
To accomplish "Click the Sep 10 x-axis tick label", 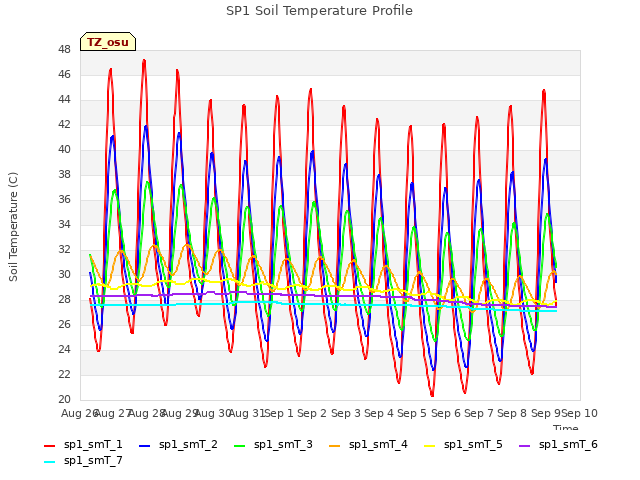I will click(x=580, y=413).
